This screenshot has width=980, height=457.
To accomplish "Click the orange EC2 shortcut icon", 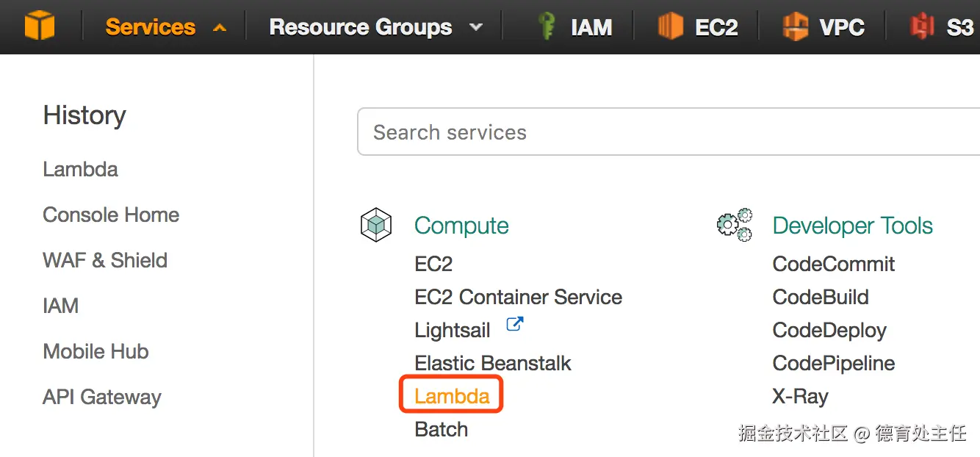I will point(670,26).
